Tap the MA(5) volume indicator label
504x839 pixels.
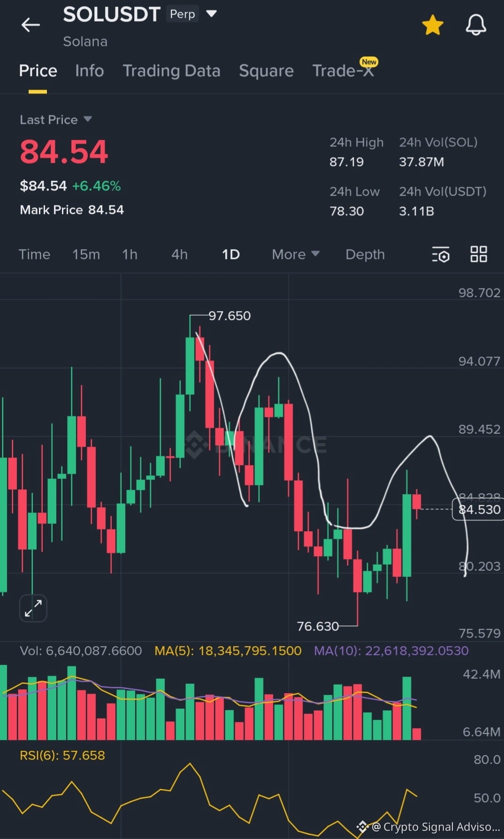(228, 651)
